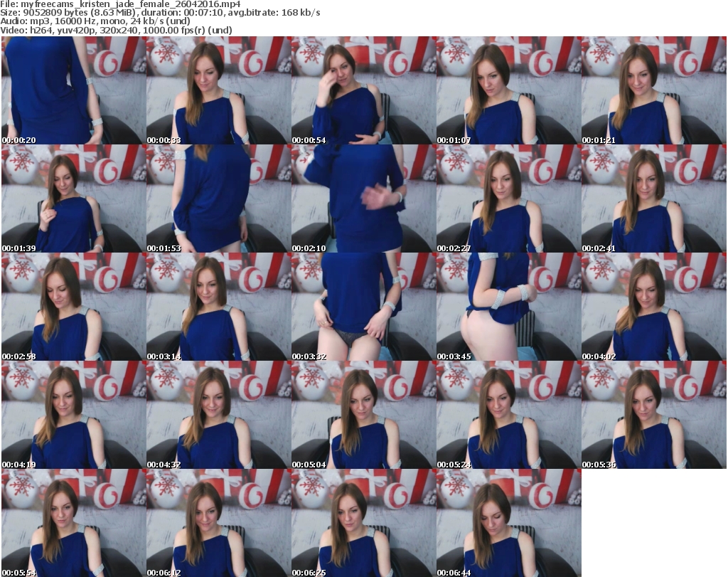This screenshot has width=728, height=577.
Task: Select the 'Video: h264, yuv420p' info line
Action: click(116, 30)
